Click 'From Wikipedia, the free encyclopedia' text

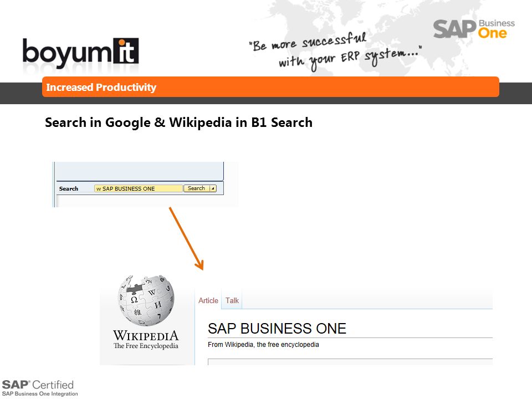[263, 345]
